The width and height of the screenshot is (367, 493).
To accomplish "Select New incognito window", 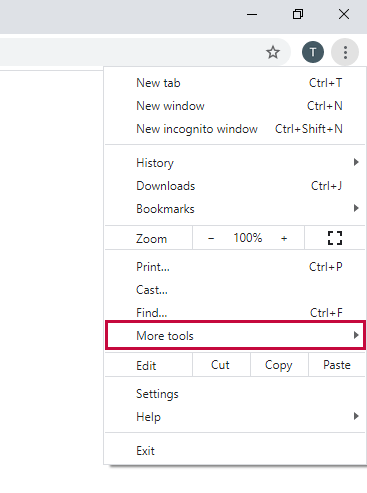I will point(235,129).
